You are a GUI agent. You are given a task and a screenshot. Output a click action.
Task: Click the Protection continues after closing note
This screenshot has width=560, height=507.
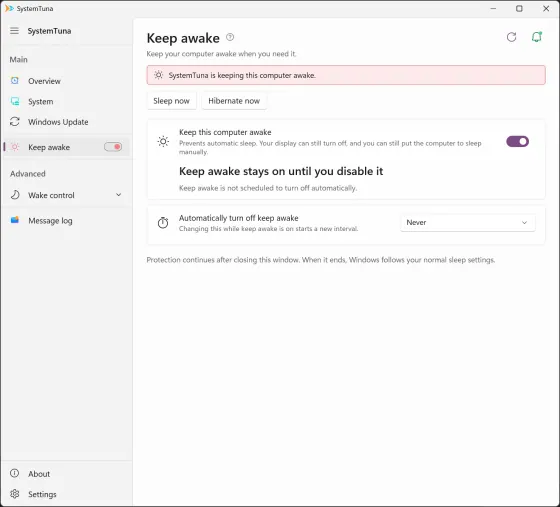pos(321,260)
